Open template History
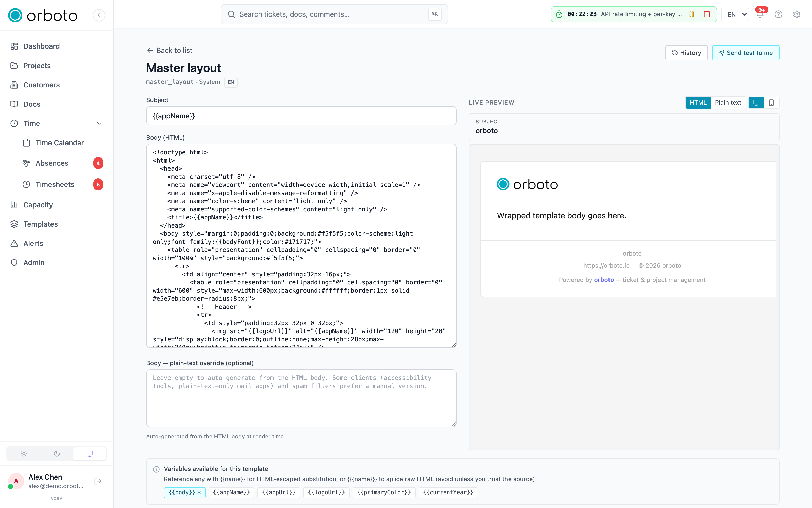812x508 pixels. (x=686, y=53)
